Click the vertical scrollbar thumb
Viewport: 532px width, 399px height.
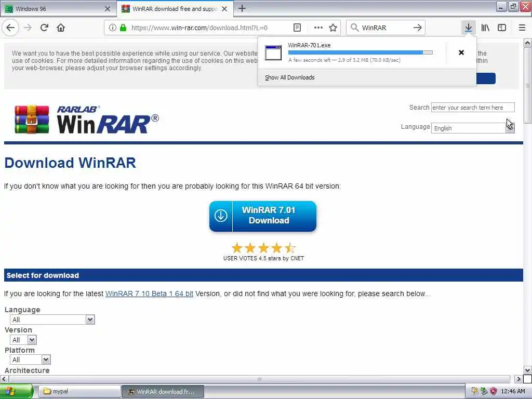pyautogui.click(x=527, y=85)
